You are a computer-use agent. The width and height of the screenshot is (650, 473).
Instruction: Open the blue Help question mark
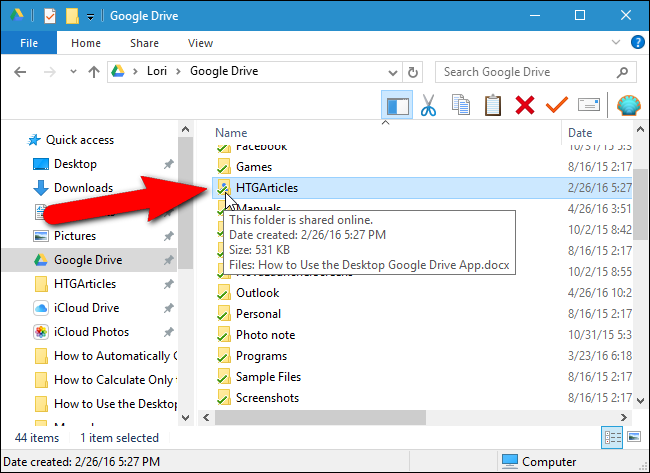(638, 42)
